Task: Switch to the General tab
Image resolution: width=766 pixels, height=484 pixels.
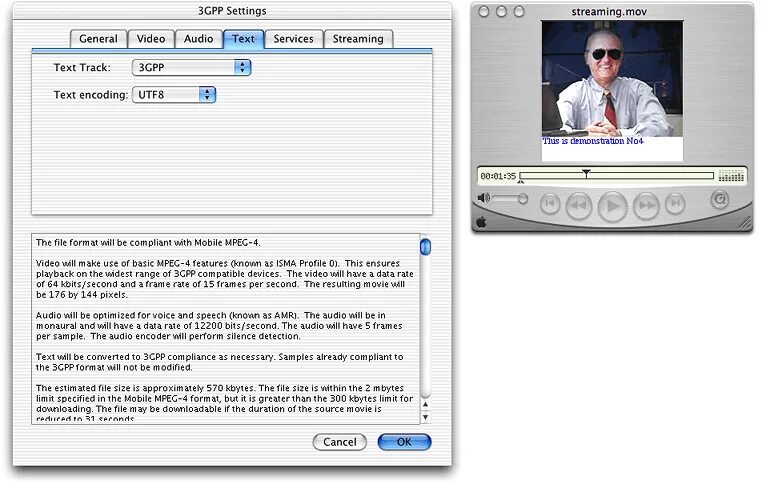Action: 98,39
